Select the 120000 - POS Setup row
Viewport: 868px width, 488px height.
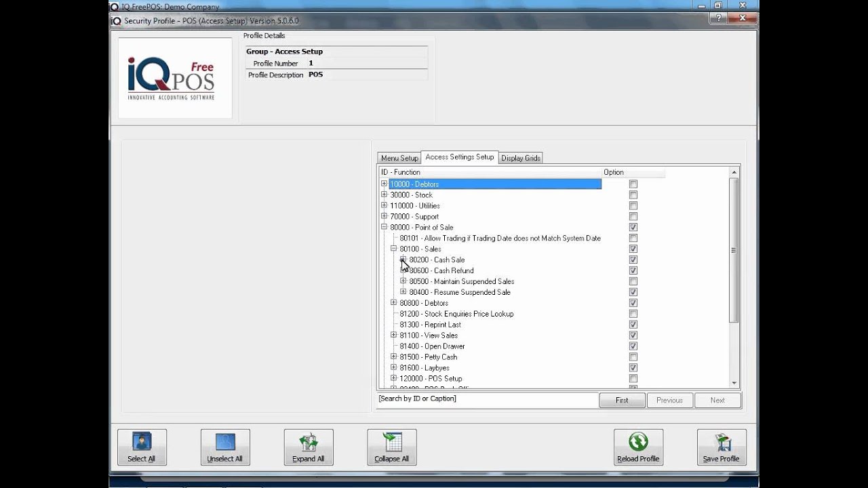(431, 379)
